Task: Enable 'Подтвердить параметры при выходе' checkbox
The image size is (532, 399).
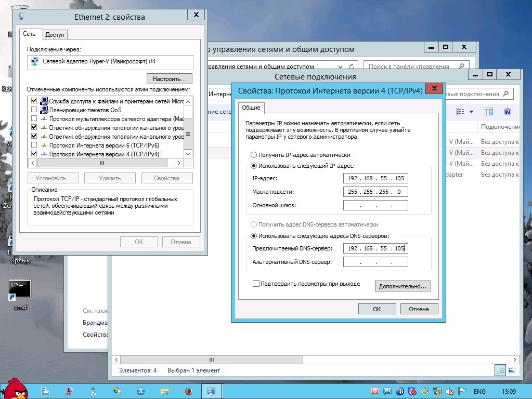Action: 256,284
